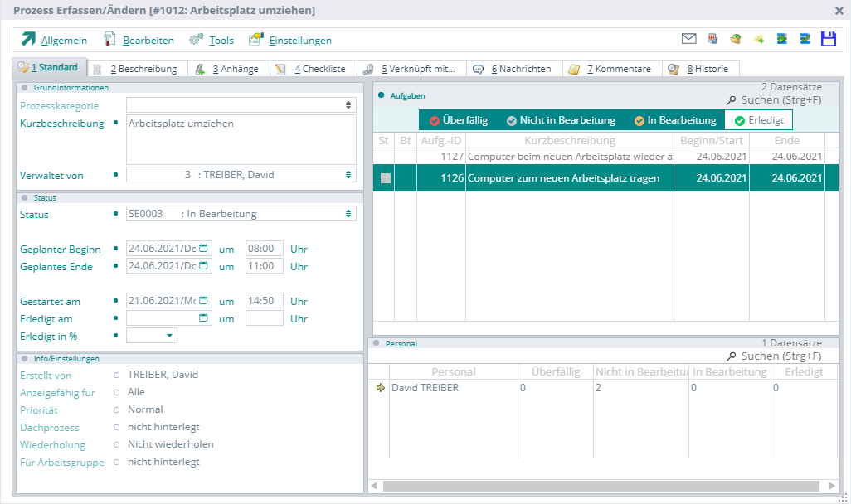Click the envelope email icon
The height and width of the screenshot is (504, 851).
coord(688,39)
